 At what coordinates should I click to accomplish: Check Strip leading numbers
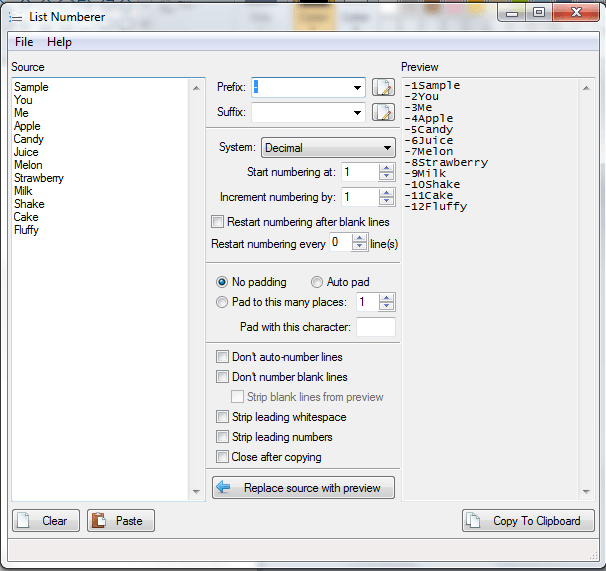pos(222,437)
